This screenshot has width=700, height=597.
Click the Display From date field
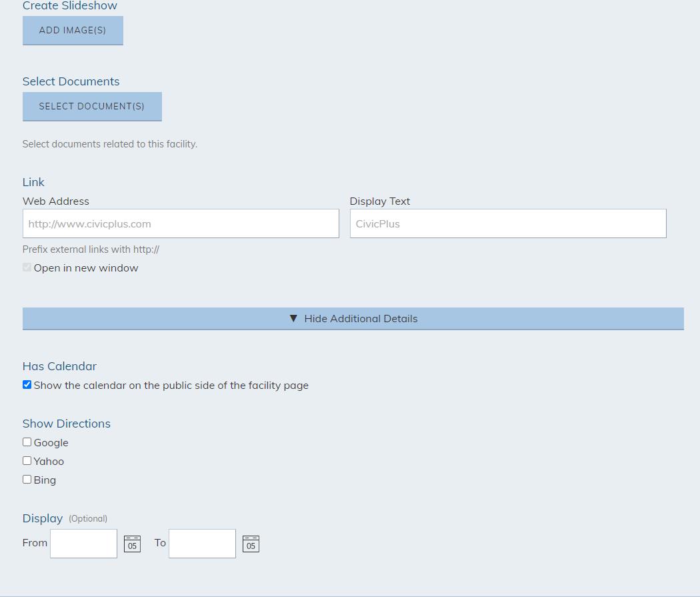coord(83,544)
